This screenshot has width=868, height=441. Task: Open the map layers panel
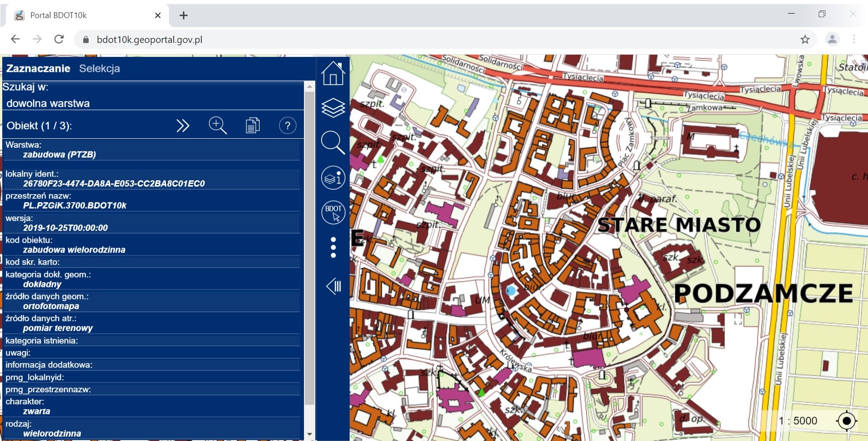click(333, 108)
